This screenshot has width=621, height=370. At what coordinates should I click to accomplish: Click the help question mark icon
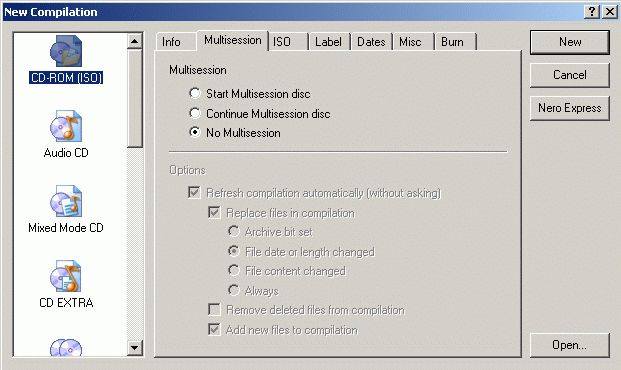point(592,12)
